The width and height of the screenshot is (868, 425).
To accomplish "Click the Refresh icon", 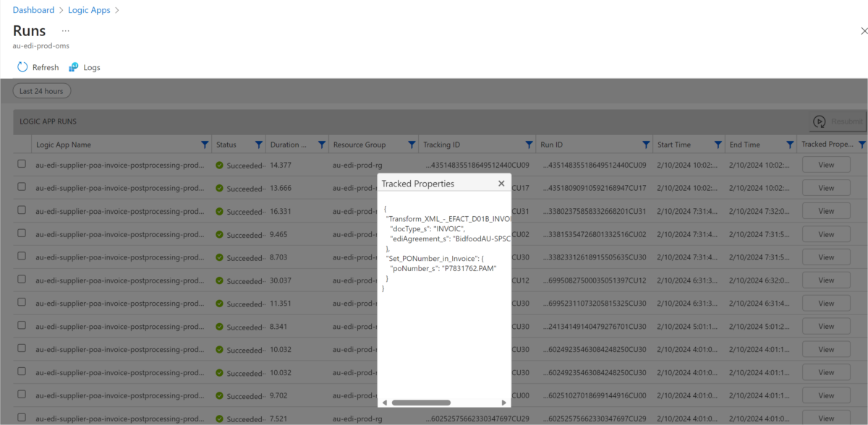I will pyautogui.click(x=22, y=66).
